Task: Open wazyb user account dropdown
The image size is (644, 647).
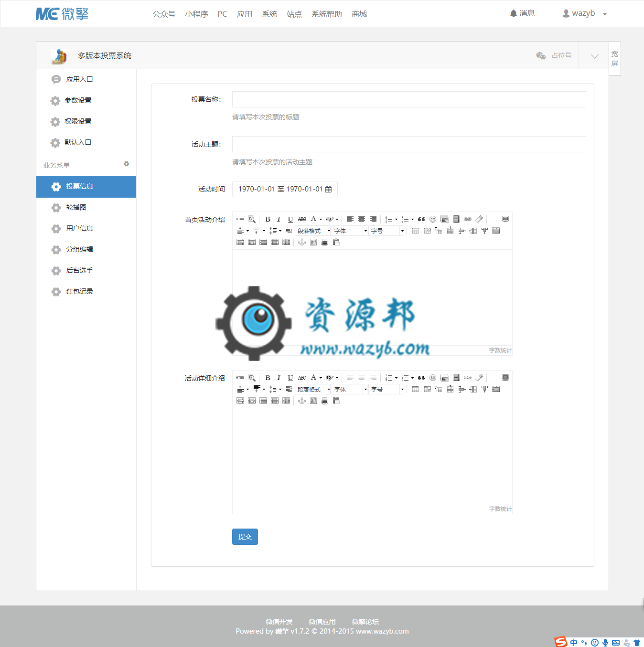Action: tap(584, 13)
